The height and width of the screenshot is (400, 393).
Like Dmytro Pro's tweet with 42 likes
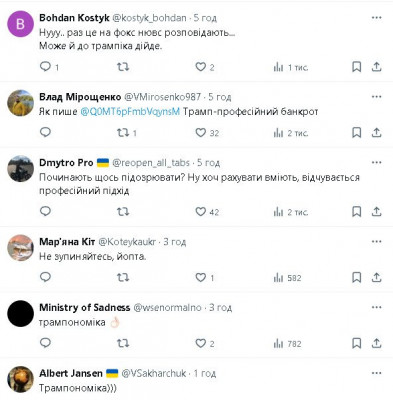(200, 211)
